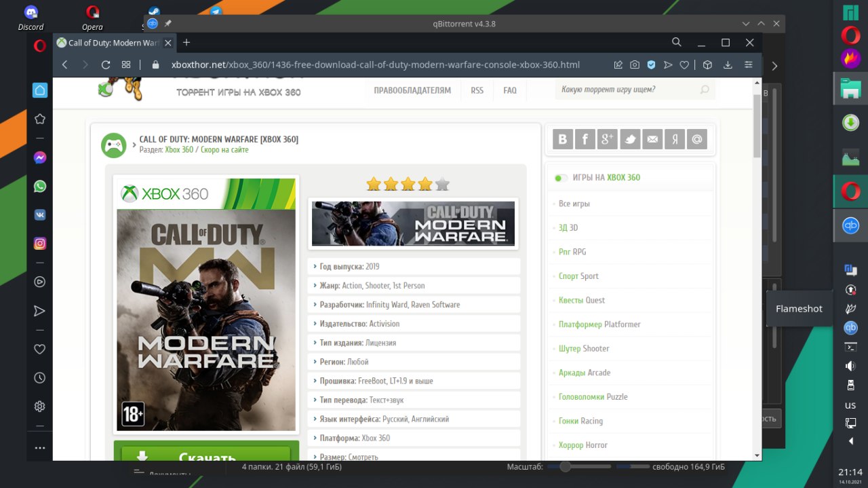Screen dimensions: 868x488
Task: Open Easy Setup sliders icon
Action: [749, 65]
